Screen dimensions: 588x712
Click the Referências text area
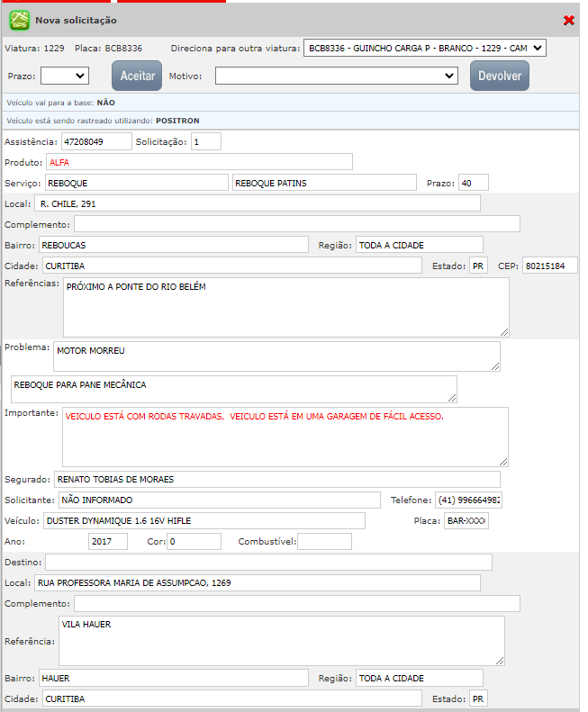285,306
